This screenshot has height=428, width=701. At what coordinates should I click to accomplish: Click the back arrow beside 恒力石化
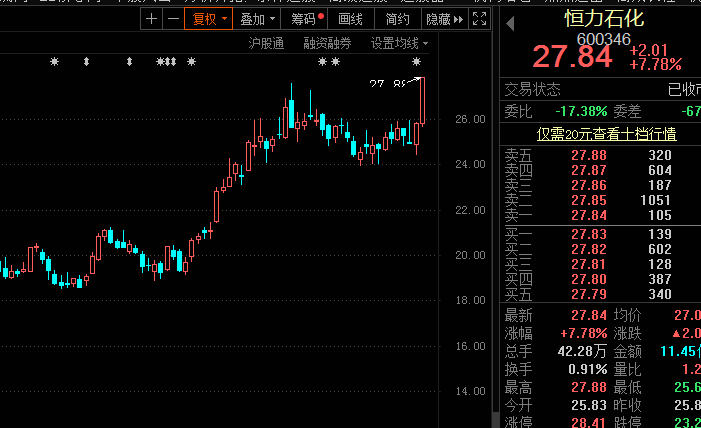[510, 23]
